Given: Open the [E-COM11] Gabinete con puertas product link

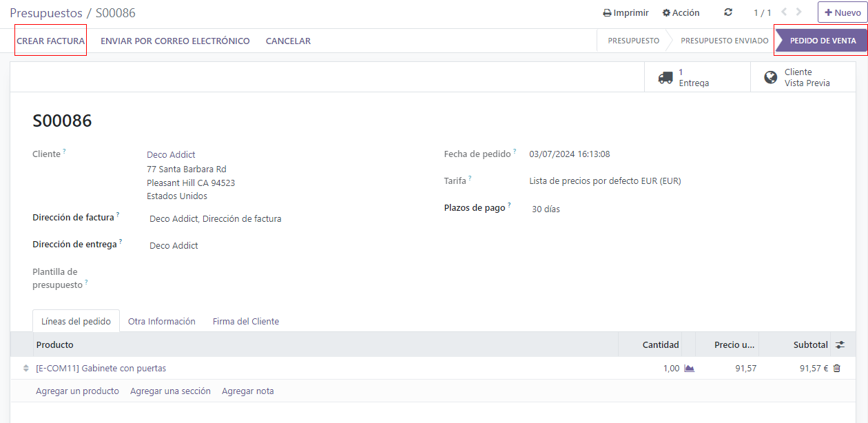Looking at the screenshot, I should coord(100,368).
